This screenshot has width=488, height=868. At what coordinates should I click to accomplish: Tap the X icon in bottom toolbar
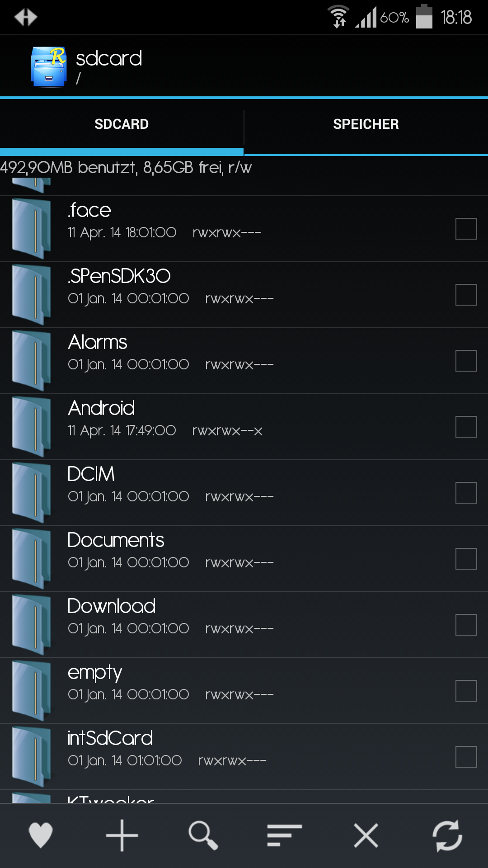(366, 835)
